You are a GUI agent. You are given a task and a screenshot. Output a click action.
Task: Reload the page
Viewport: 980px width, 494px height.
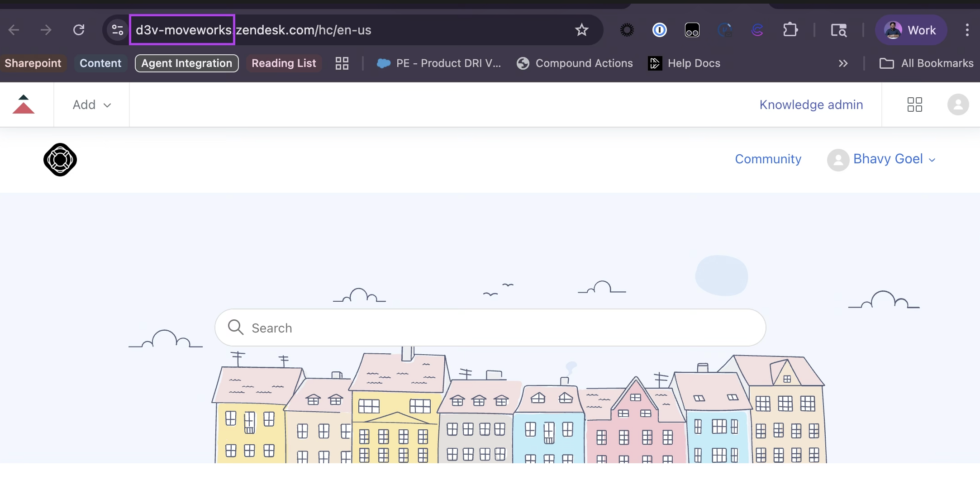coord(79,30)
